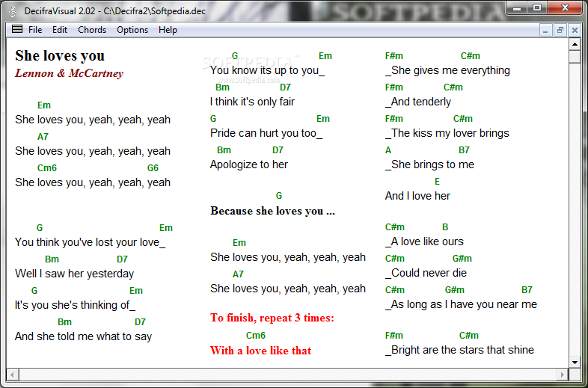Click the E chord above 'And I love her'
588x388 pixels.
437,182
